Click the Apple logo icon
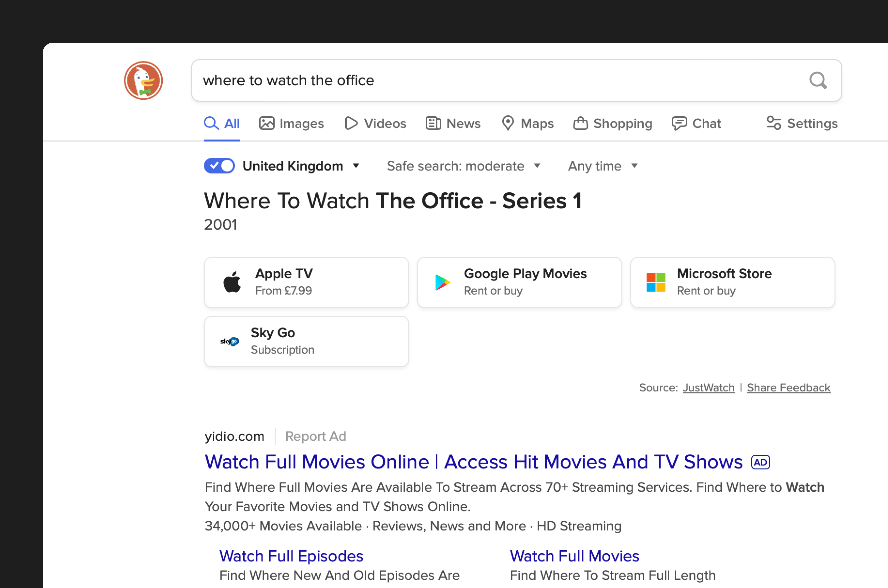888x588 pixels. pyautogui.click(x=232, y=282)
